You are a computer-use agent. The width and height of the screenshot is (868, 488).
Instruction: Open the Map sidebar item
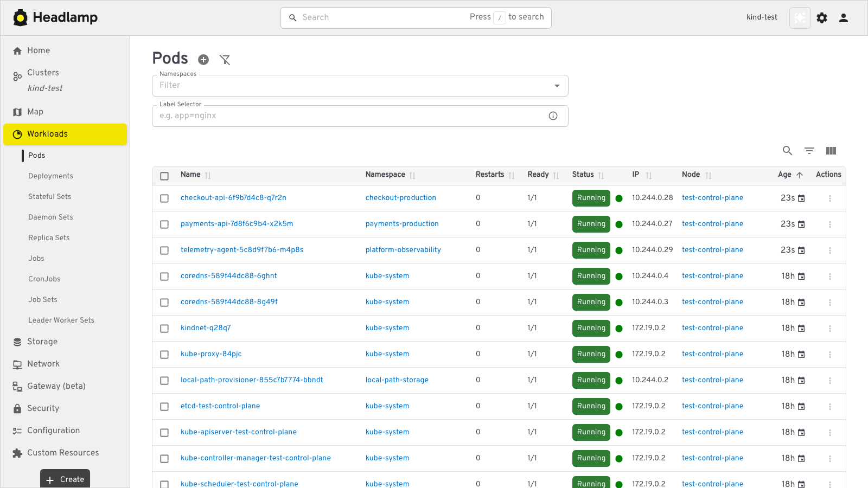coord(65,112)
